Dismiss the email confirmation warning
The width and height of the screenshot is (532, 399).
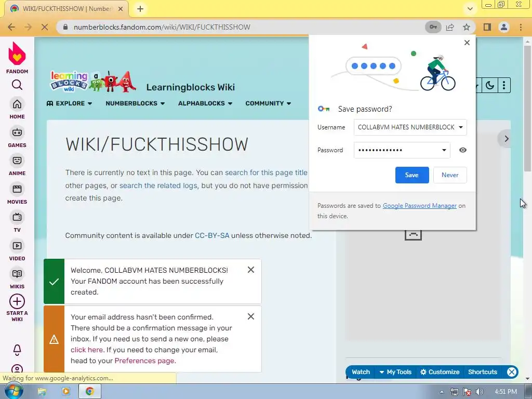point(251,316)
